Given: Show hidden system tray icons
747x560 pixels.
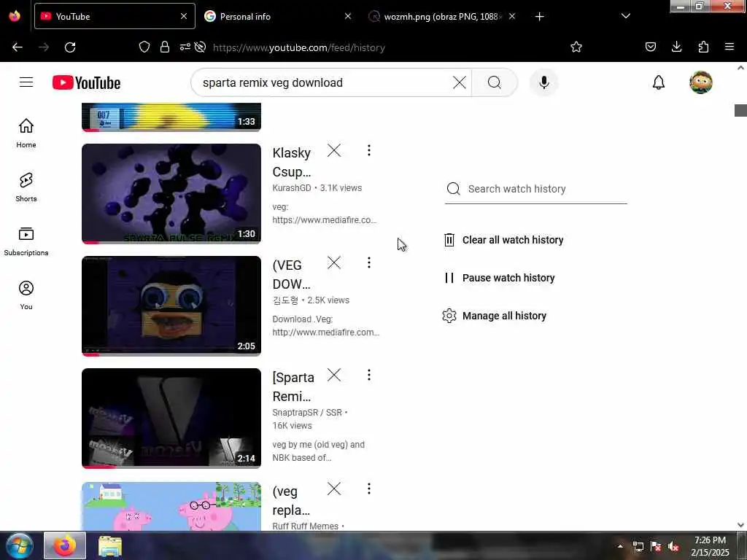Looking at the screenshot, I should click(620, 546).
